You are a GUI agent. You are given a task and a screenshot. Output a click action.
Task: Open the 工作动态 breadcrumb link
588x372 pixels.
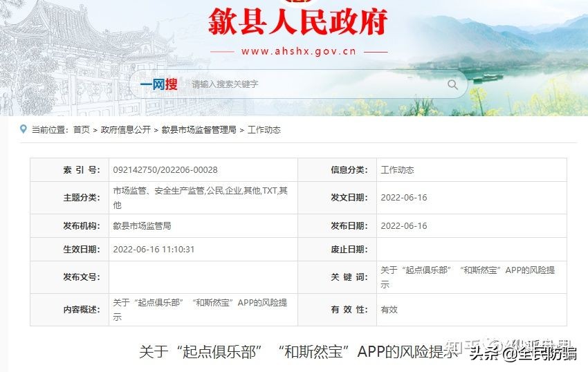pyautogui.click(x=264, y=130)
